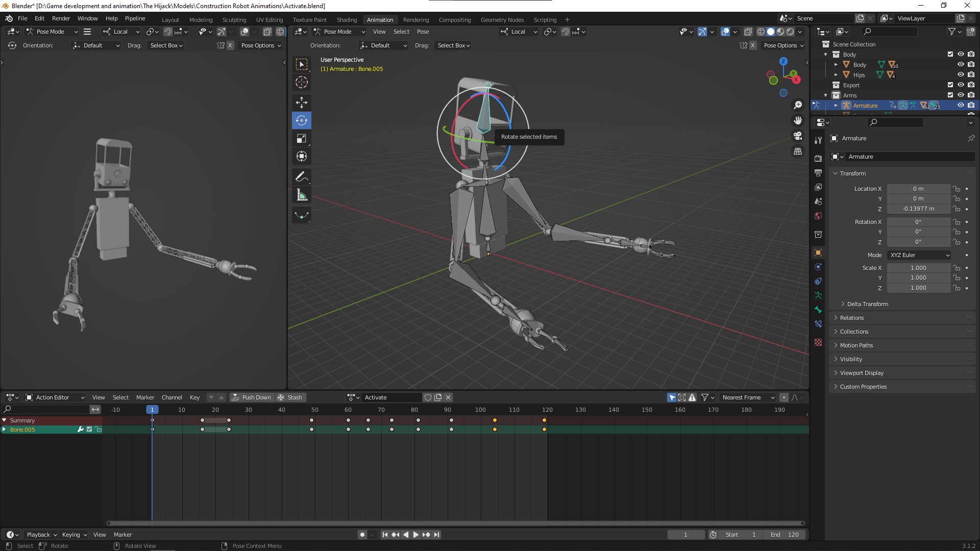Click the zoom magnifier icon in viewport

[x=798, y=105]
